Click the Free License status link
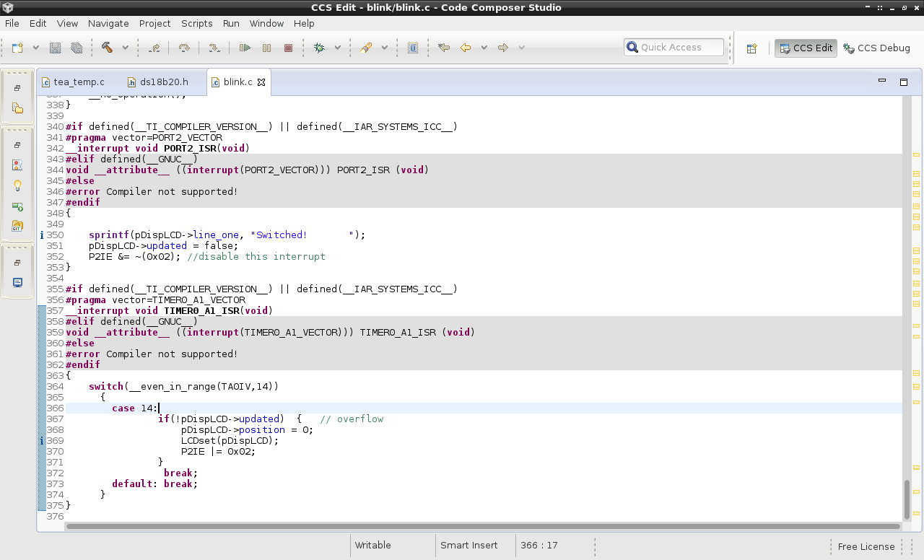The width and height of the screenshot is (924, 560). [x=866, y=546]
